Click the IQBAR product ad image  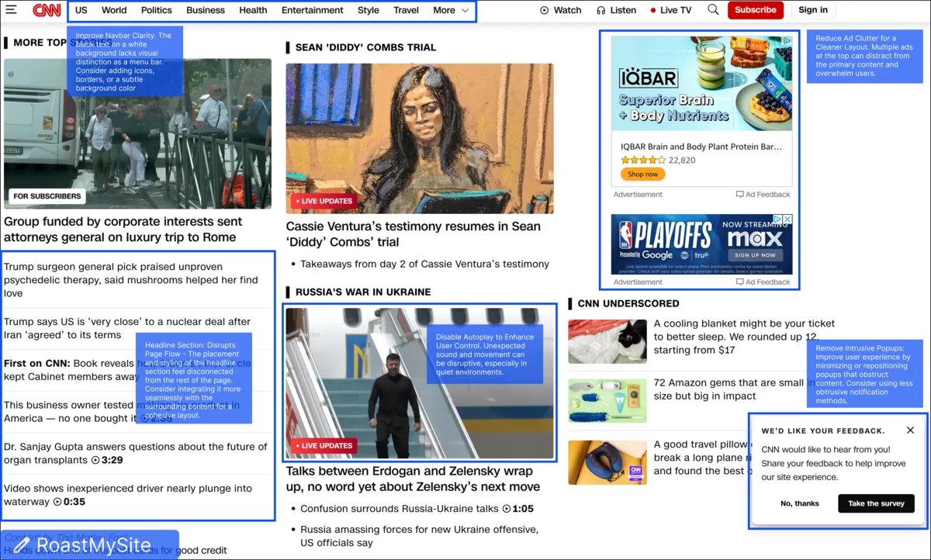tap(701, 83)
